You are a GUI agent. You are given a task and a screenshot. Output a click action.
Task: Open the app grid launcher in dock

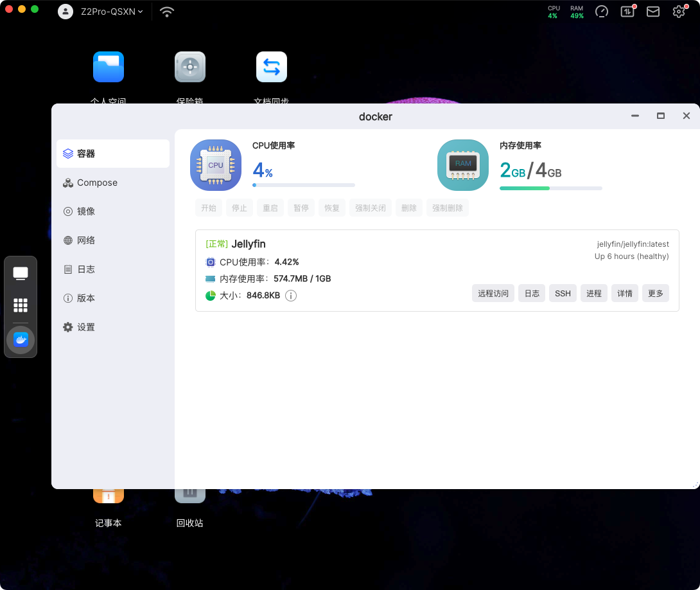click(x=21, y=305)
